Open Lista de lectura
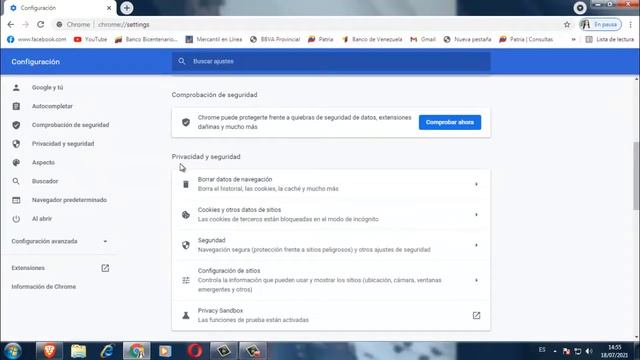The width and height of the screenshot is (640, 360). click(x=610, y=39)
